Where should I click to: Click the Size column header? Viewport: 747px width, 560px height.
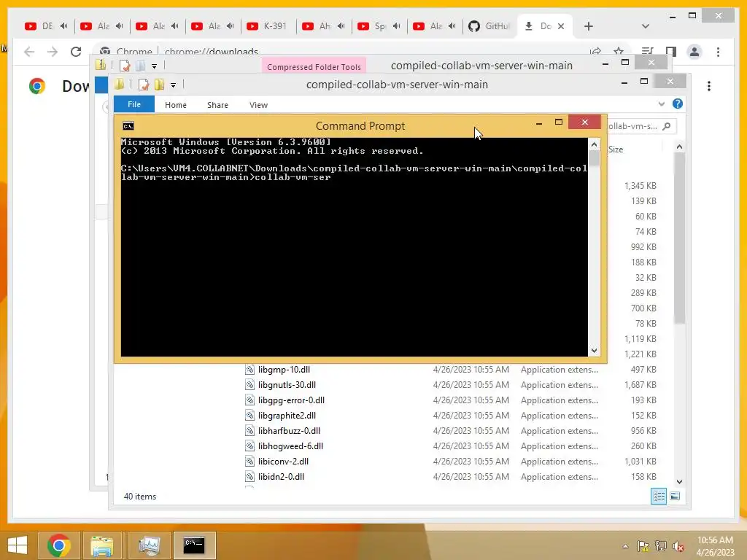(x=616, y=149)
